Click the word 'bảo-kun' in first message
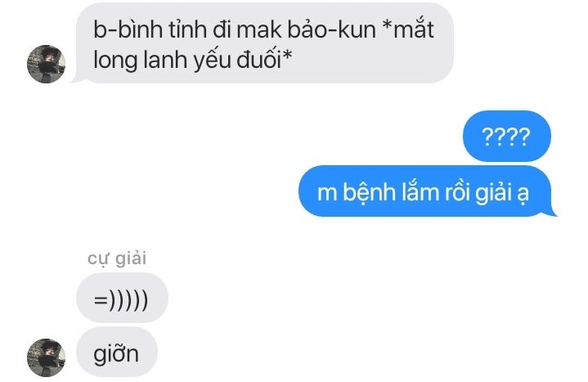This screenshot has height=382, width=588. pyautogui.click(x=331, y=29)
